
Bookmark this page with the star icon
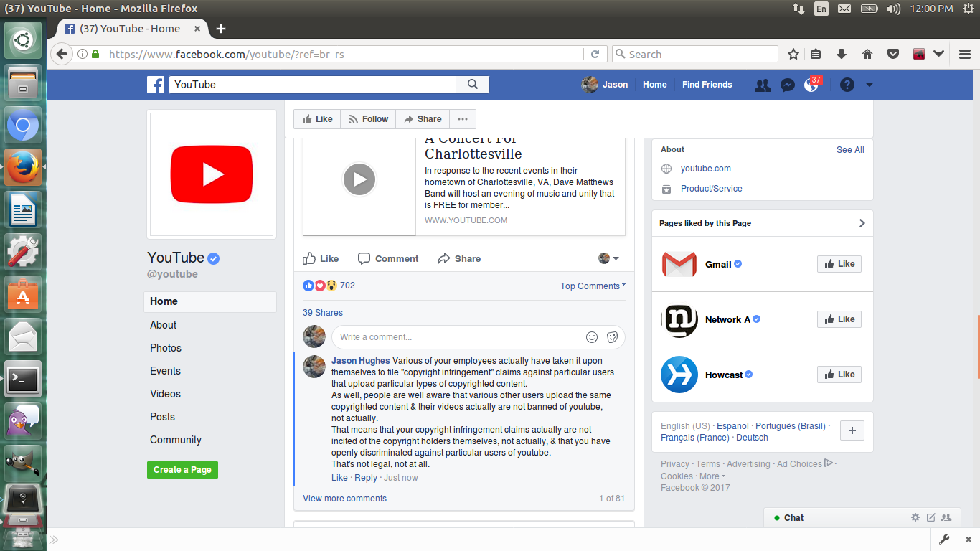793,54
